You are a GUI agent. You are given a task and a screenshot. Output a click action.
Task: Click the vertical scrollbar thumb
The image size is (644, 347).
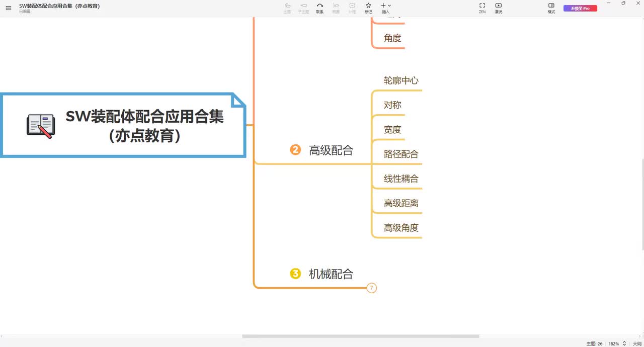click(x=642, y=205)
